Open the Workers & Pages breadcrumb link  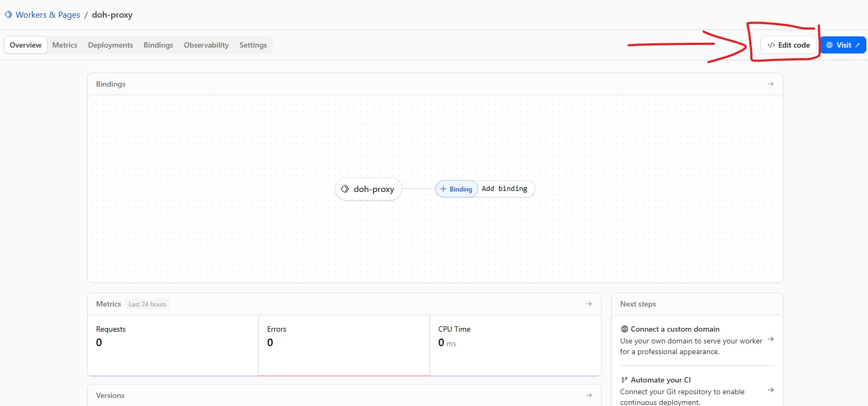48,15
